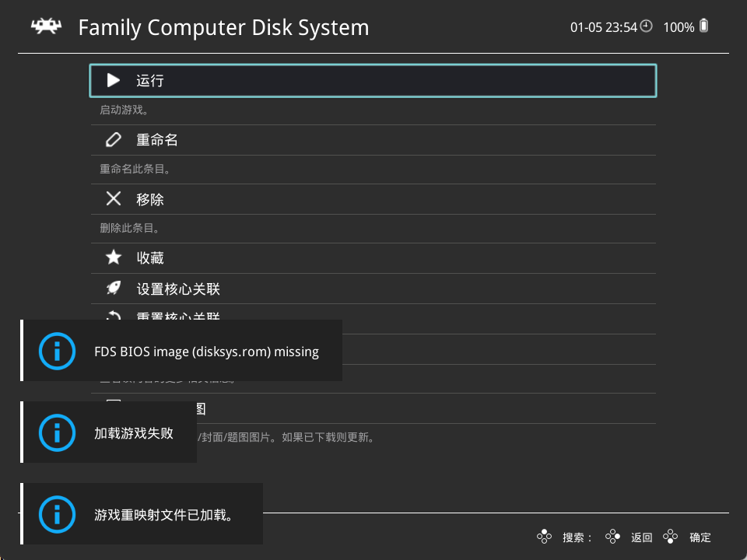This screenshot has height=560, width=747.
Task: Click the battery icon in the header
Action: click(704, 26)
